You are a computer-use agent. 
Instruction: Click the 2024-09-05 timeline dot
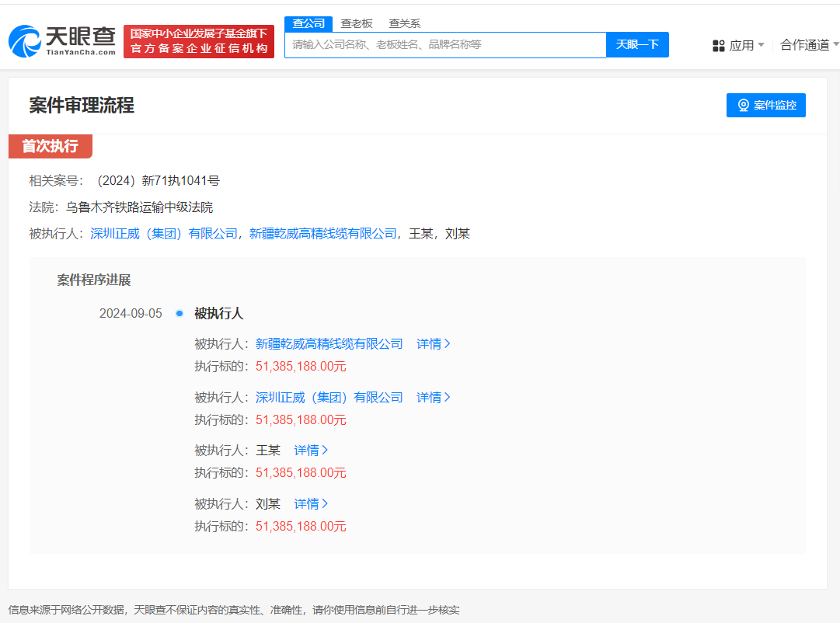point(180,313)
